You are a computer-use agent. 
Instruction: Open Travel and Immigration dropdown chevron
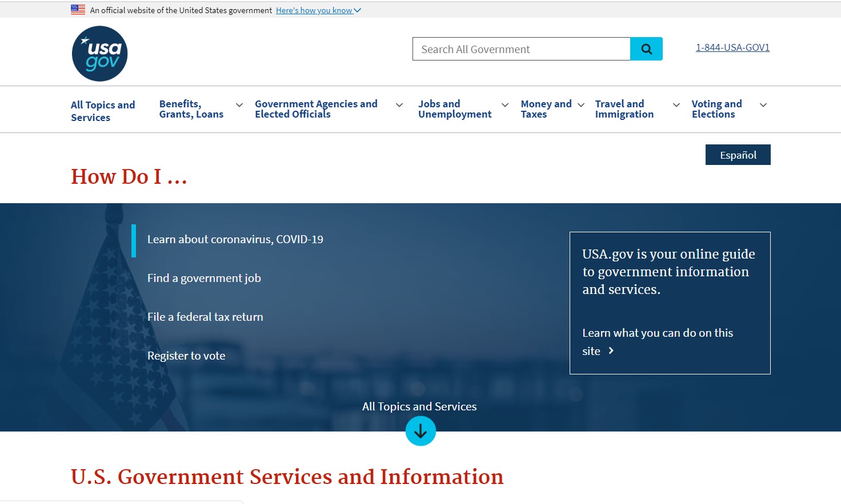click(x=676, y=105)
